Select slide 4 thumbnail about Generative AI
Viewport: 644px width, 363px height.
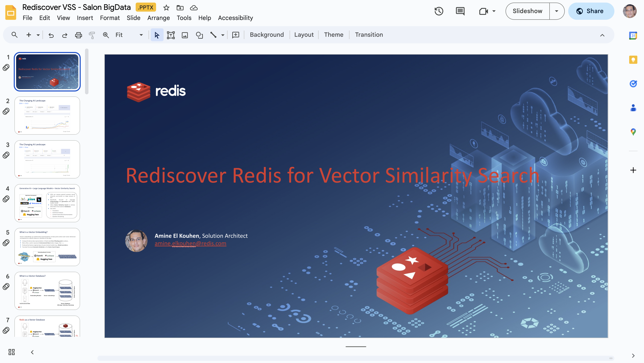coord(47,203)
